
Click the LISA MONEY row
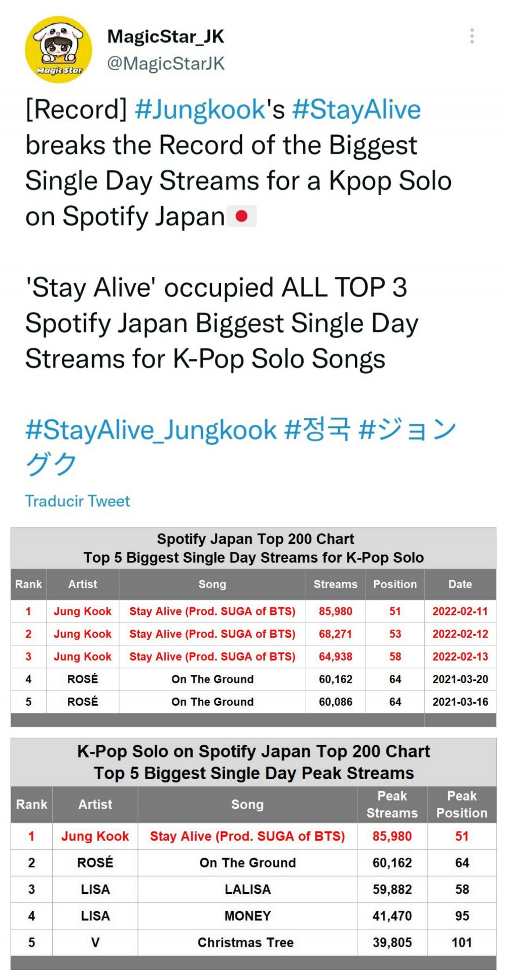point(253,916)
